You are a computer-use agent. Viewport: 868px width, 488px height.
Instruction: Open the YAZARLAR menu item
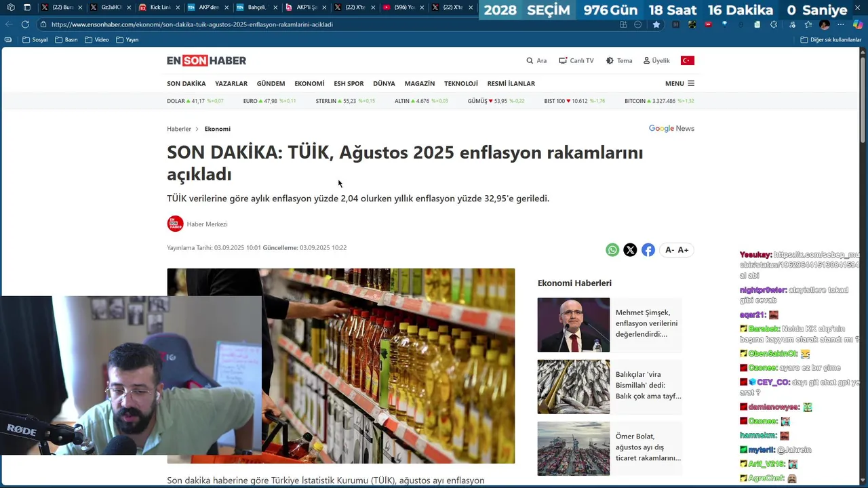231,83
